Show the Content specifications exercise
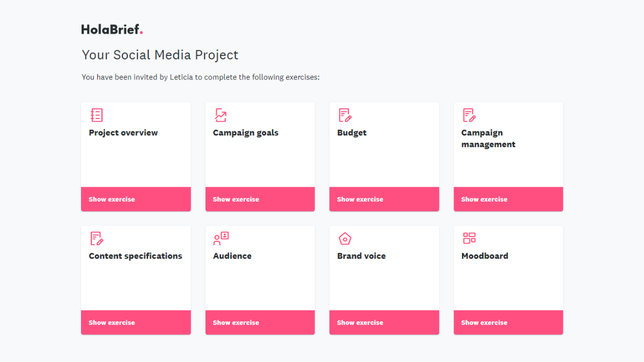The height and width of the screenshot is (362, 644). pyautogui.click(x=136, y=322)
